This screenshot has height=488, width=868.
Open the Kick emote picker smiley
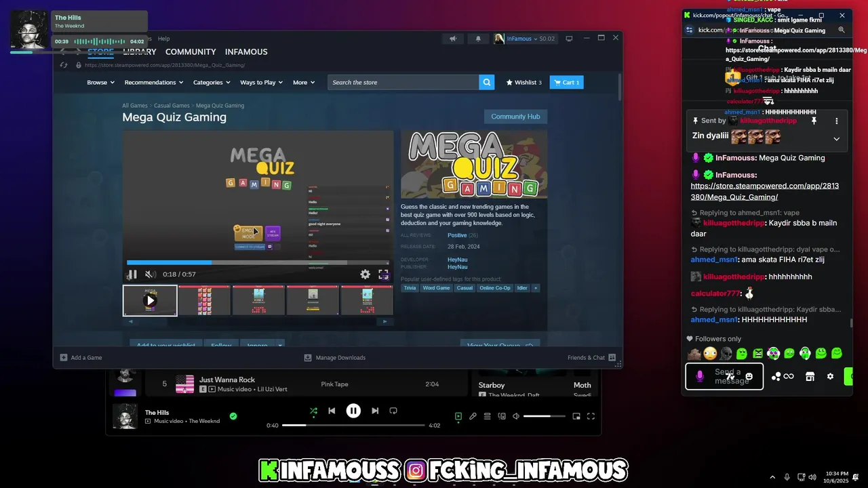pyautogui.click(x=749, y=376)
